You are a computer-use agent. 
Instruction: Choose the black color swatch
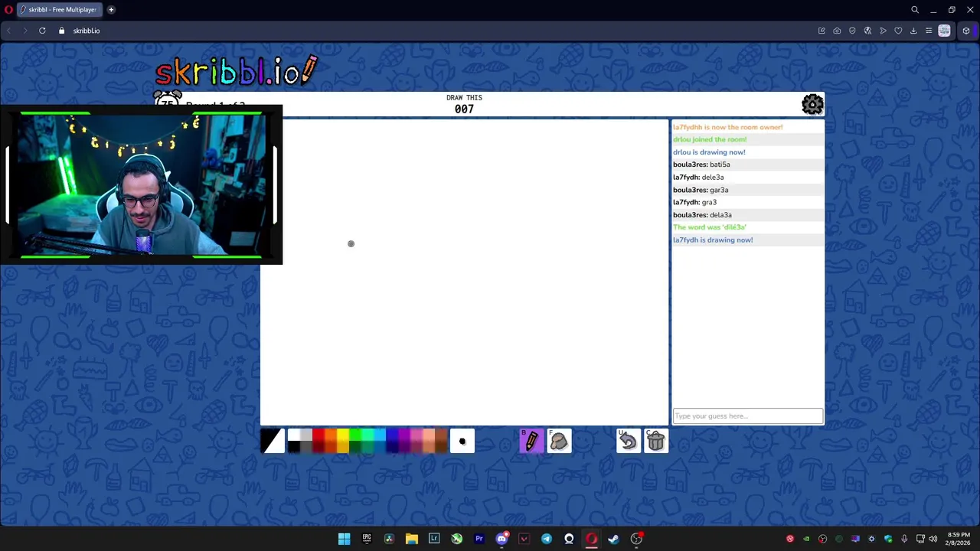(x=294, y=447)
